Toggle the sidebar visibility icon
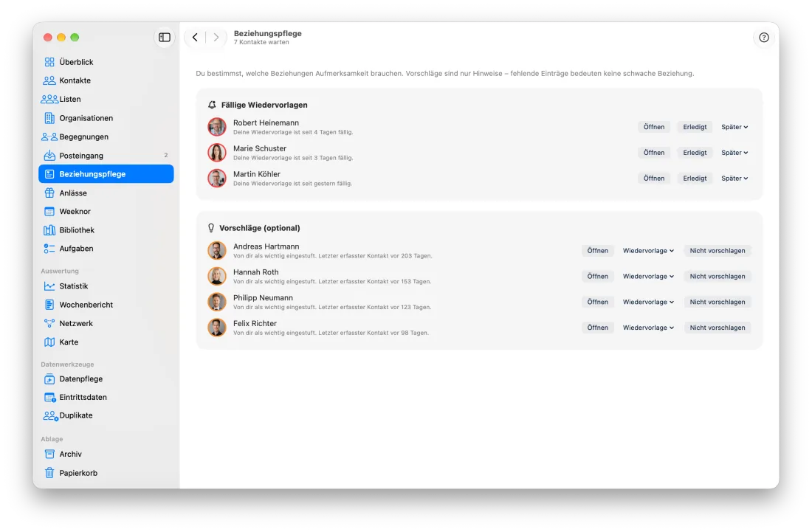 (164, 37)
